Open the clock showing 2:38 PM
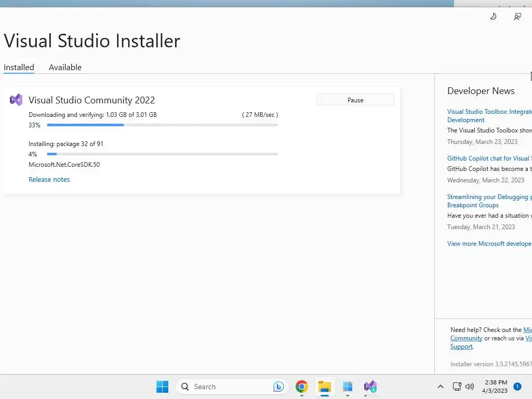532x399 pixels. 495,387
